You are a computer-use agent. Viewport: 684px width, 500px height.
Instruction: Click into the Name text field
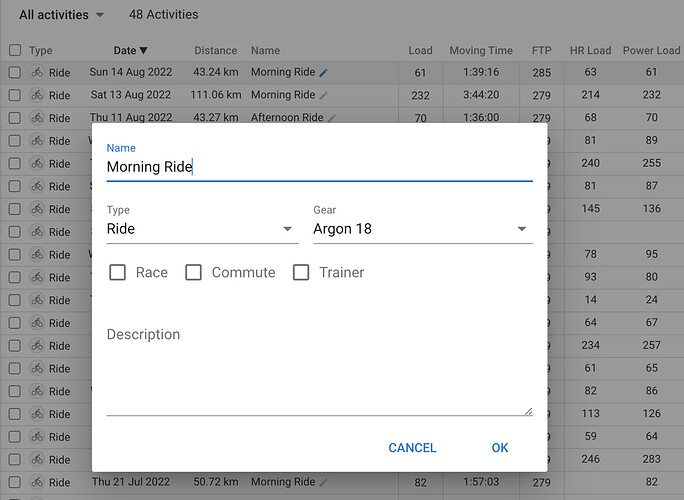[x=319, y=167]
